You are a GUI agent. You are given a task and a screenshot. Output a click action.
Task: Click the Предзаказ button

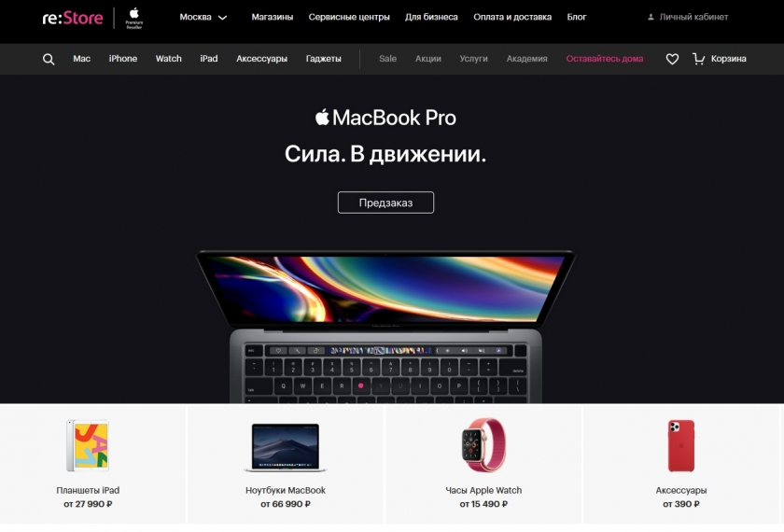[x=385, y=203]
